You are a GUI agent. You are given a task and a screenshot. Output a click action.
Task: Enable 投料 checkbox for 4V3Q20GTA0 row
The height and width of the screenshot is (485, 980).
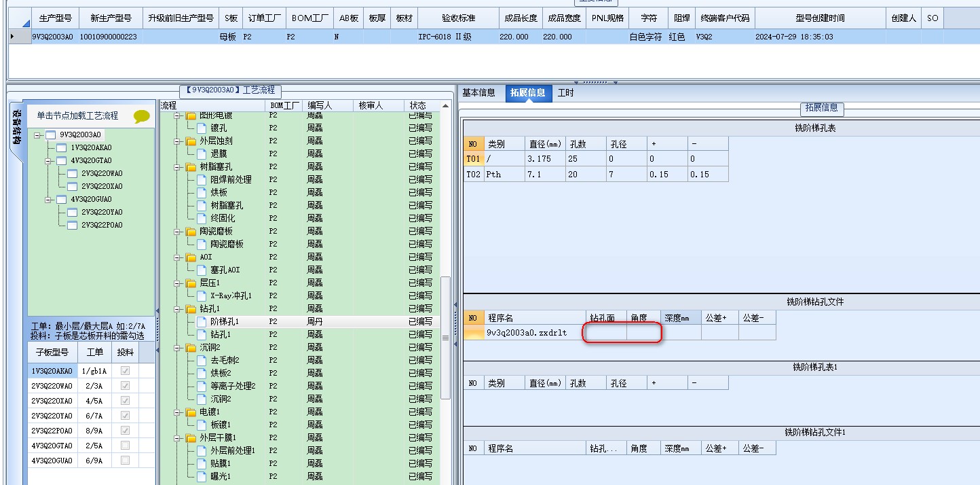click(x=125, y=446)
